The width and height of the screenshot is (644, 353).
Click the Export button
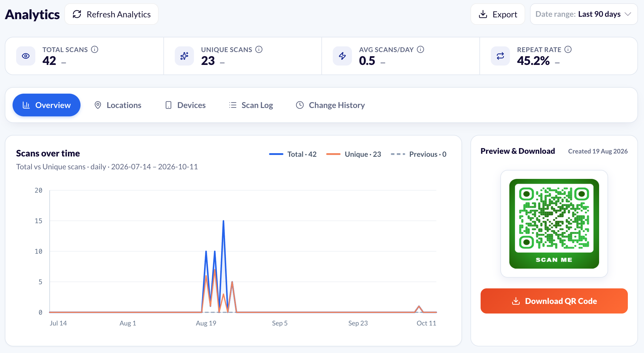[x=498, y=14]
